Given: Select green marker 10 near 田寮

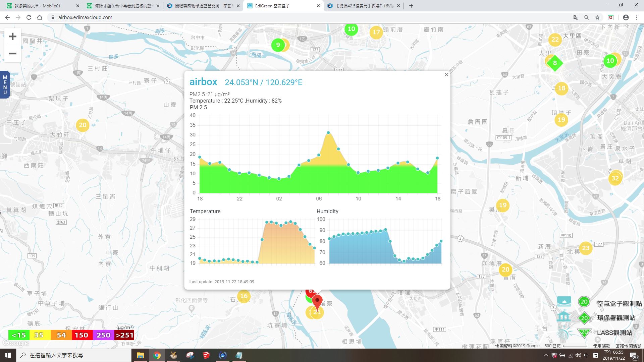Looking at the screenshot, I should (x=610, y=61).
